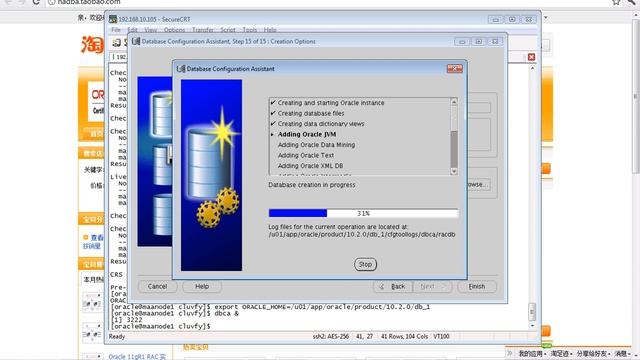Click the task list scroll-down arrow
Viewport: 640px width, 360px height.
click(454, 172)
